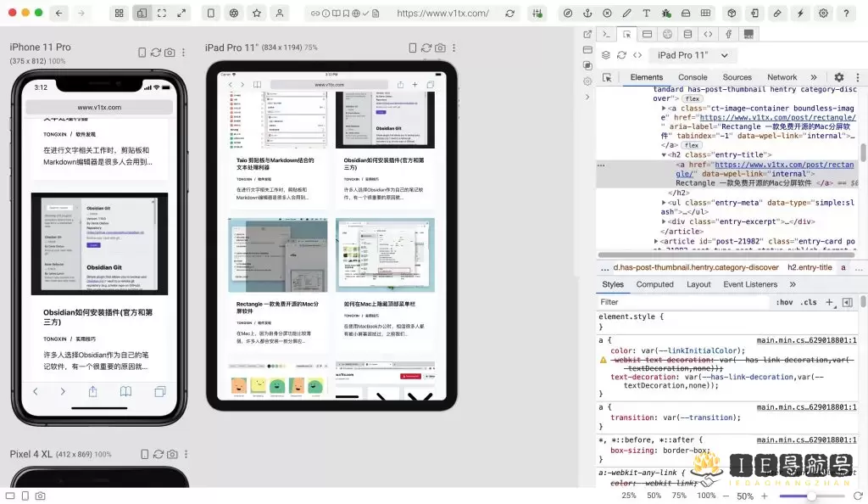This screenshot has width=868, height=504.
Task: Click the https://www.v1tx.com/ address field
Action: coord(442,14)
